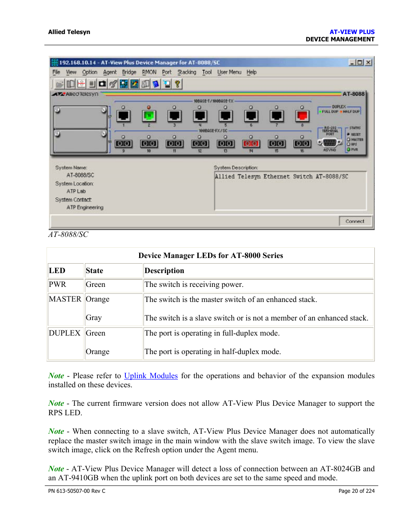Viewport: 411px width, 532px height.
Task: Open the Agent menu
Action: coord(110,72)
